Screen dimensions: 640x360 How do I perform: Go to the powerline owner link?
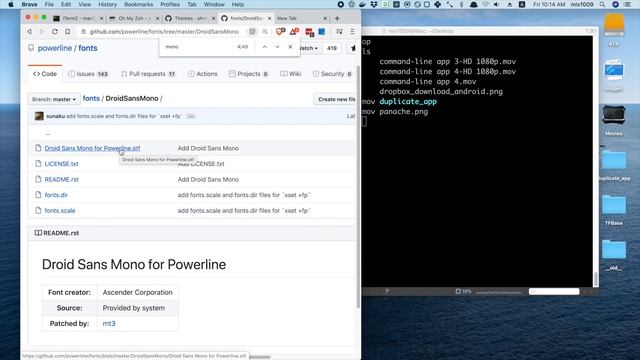pyautogui.click(x=55, y=48)
